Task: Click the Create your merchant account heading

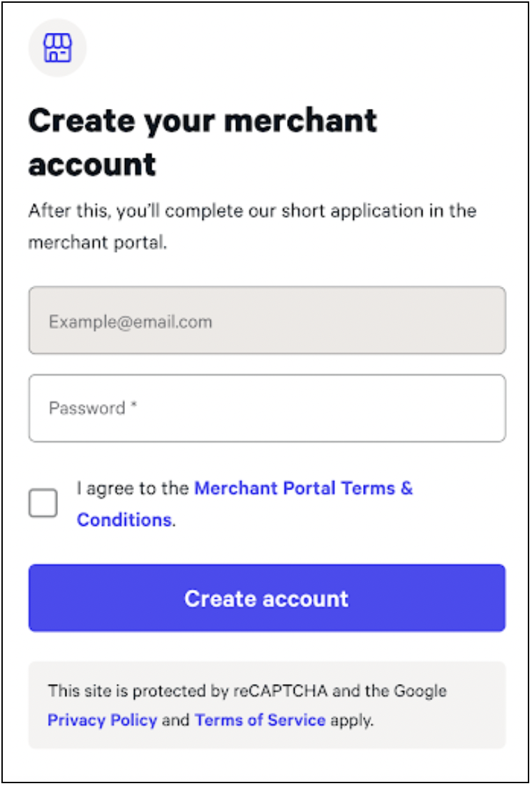Action: click(x=202, y=142)
